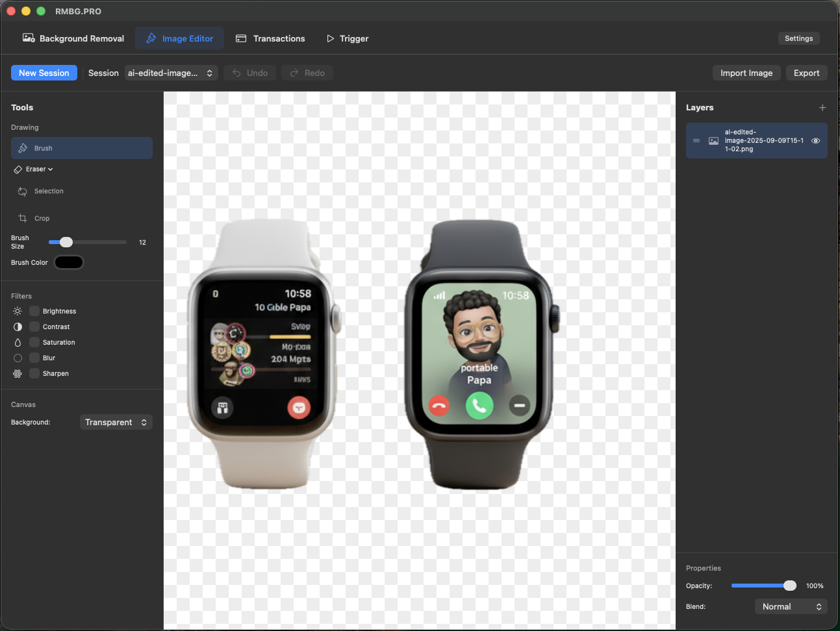Click the Undo arrow button

(250, 73)
